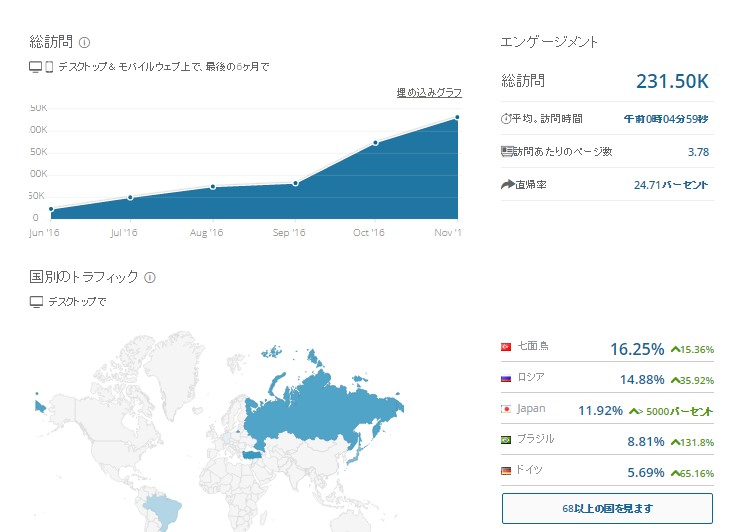
Task: Click the ドイツ country name
Action: click(529, 470)
